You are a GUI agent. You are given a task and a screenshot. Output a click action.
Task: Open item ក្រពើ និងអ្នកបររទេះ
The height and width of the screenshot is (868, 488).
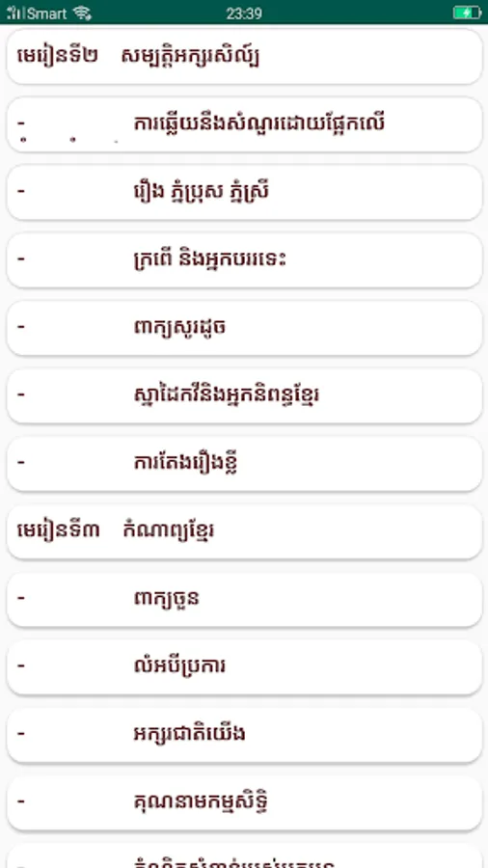point(244,260)
